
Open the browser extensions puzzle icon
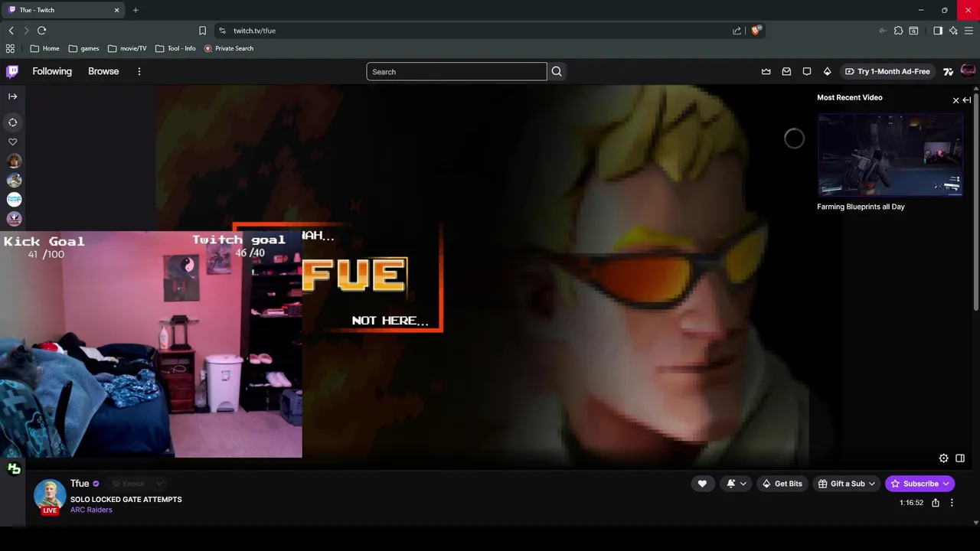pyautogui.click(x=898, y=31)
